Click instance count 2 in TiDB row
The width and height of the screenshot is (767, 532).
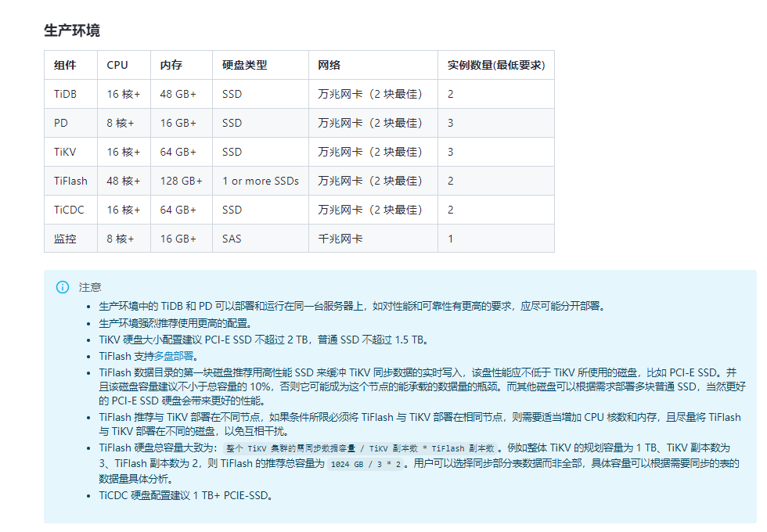[496, 94]
